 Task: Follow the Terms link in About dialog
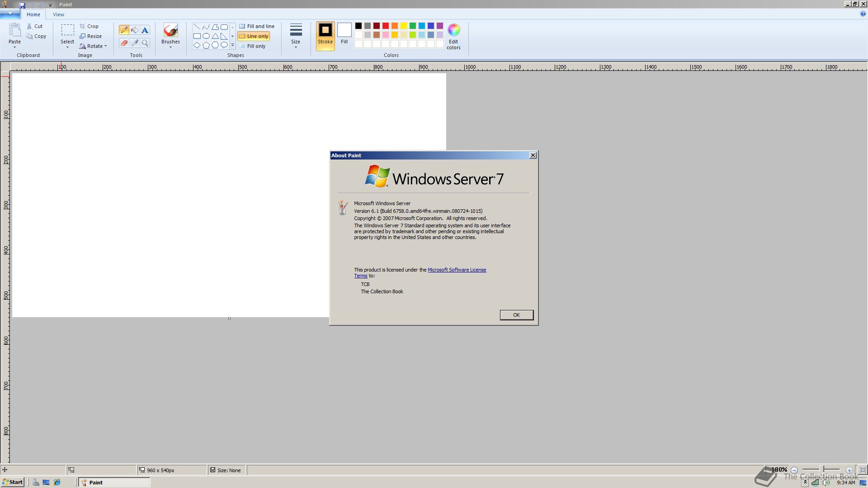pyautogui.click(x=360, y=276)
